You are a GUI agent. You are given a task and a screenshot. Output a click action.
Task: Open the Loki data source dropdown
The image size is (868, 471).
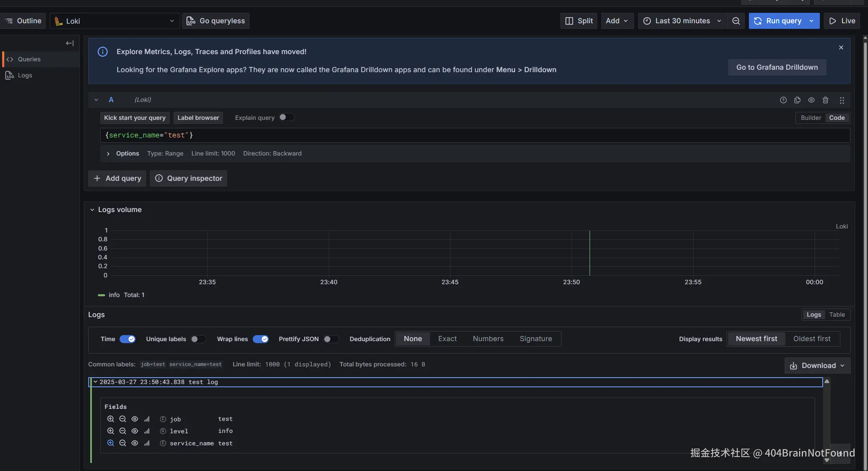pos(115,21)
